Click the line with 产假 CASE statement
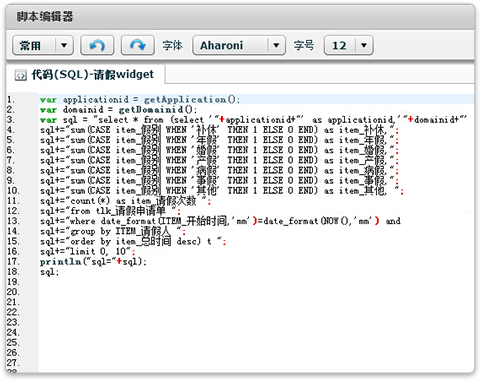 point(219,160)
